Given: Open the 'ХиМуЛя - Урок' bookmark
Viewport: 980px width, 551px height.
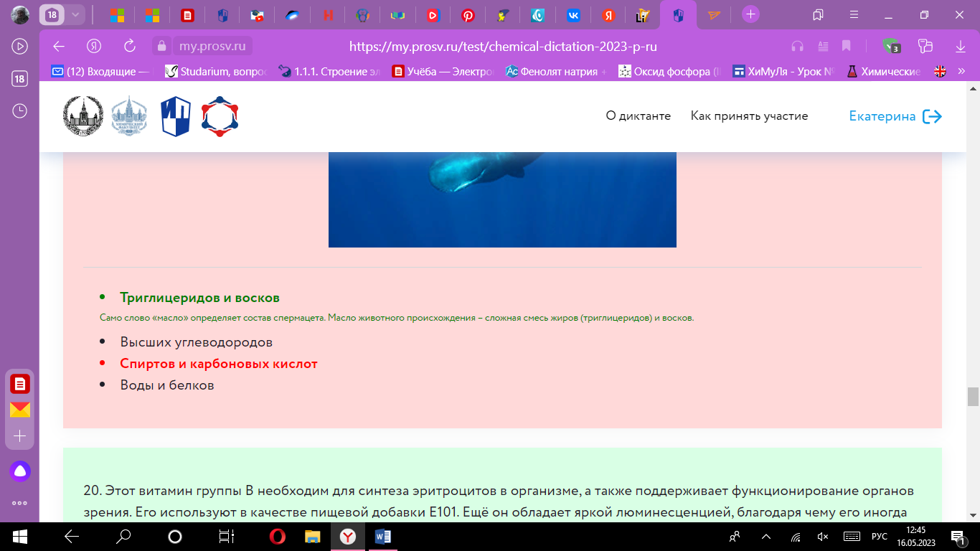Looking at the screenshot, I should 783,72.
